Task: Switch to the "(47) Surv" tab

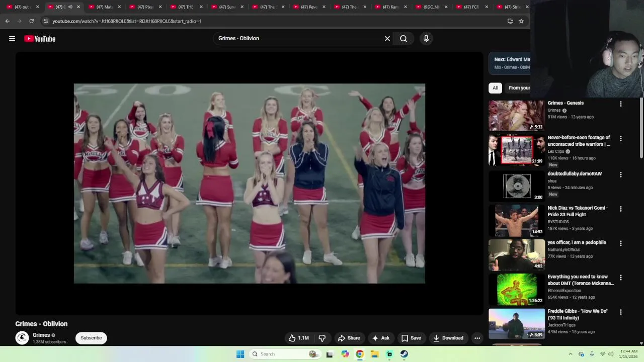Action: tap(227, 7)
